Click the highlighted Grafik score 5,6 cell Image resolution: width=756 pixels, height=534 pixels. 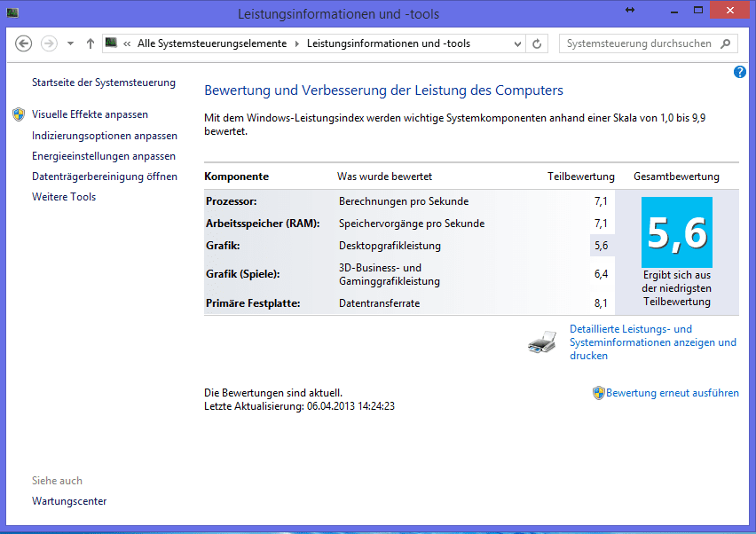[x=602, y=246]
